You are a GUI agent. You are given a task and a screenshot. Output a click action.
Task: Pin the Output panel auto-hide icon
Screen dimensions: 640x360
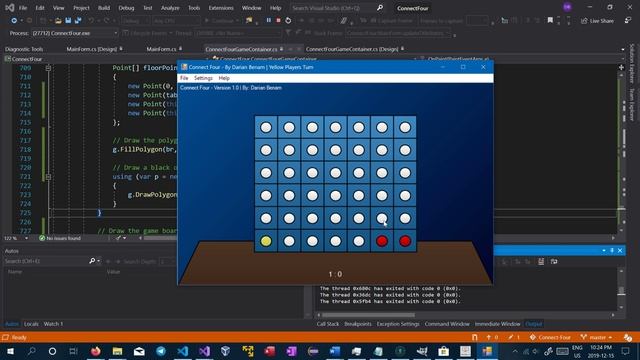click(x=612, y=250)
